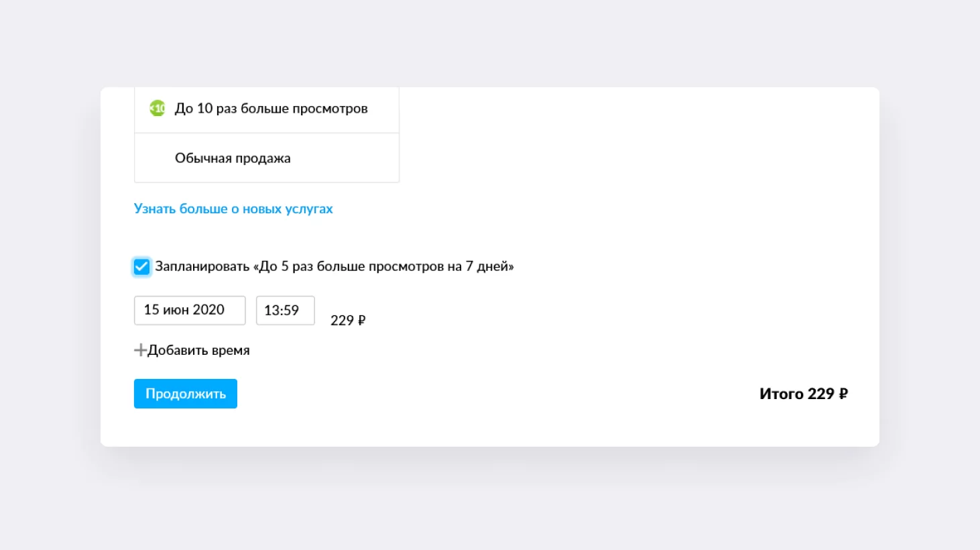The image size is (980, 550).
Task: Click the «Итого 229 ₽» total amount
Action: [803, 394]
